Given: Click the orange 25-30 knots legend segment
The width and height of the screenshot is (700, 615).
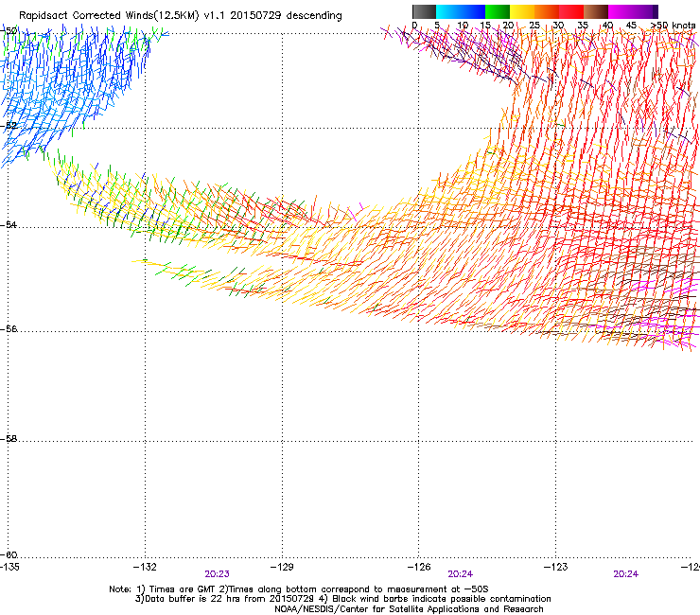Looking at the screenshot, I should [547, 11].
